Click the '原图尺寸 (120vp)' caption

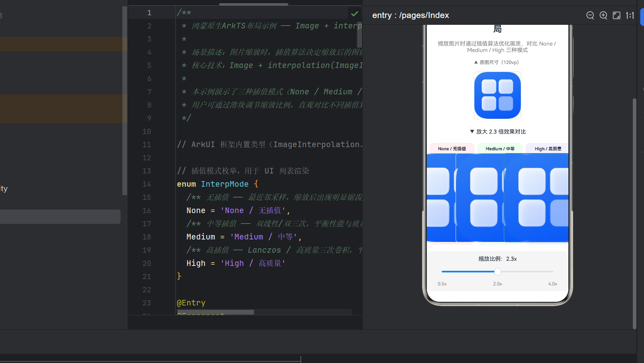496,62
